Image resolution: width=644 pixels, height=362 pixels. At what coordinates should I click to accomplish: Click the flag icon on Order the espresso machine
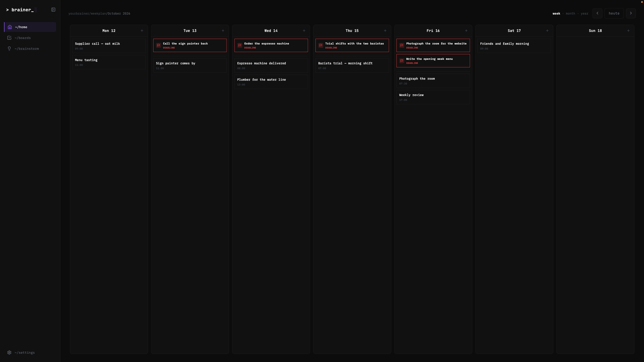(x=240, y=45)
